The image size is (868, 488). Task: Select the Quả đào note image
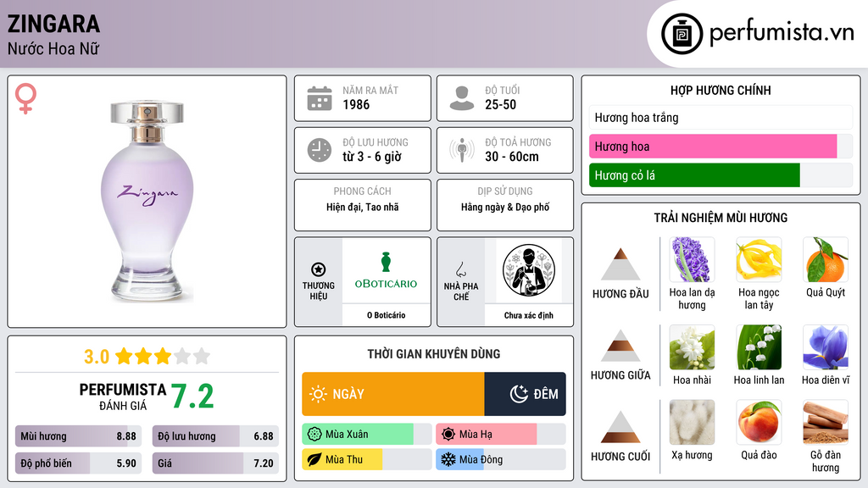759,422
